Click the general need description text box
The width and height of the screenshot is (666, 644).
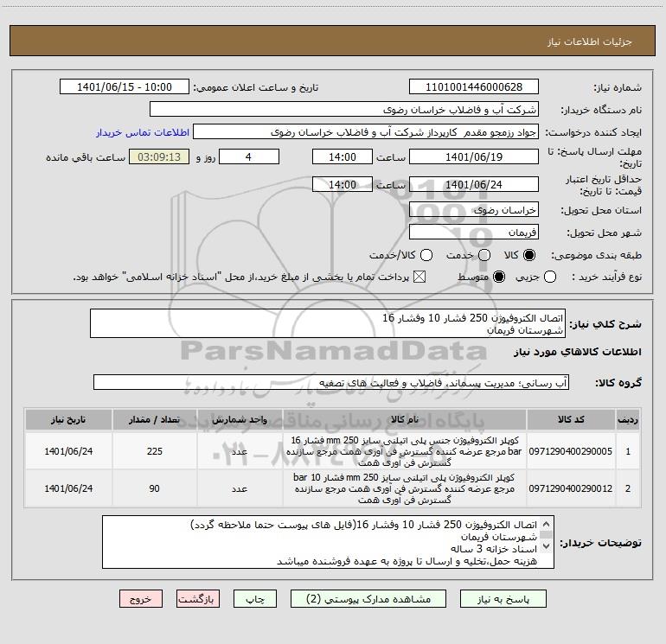(x=328, y=324)
